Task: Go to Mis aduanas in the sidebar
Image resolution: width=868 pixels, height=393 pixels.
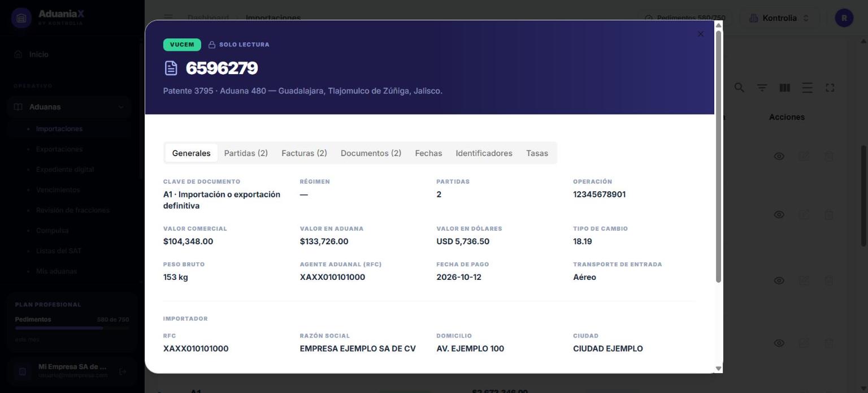Action: [x=57, y=271]
